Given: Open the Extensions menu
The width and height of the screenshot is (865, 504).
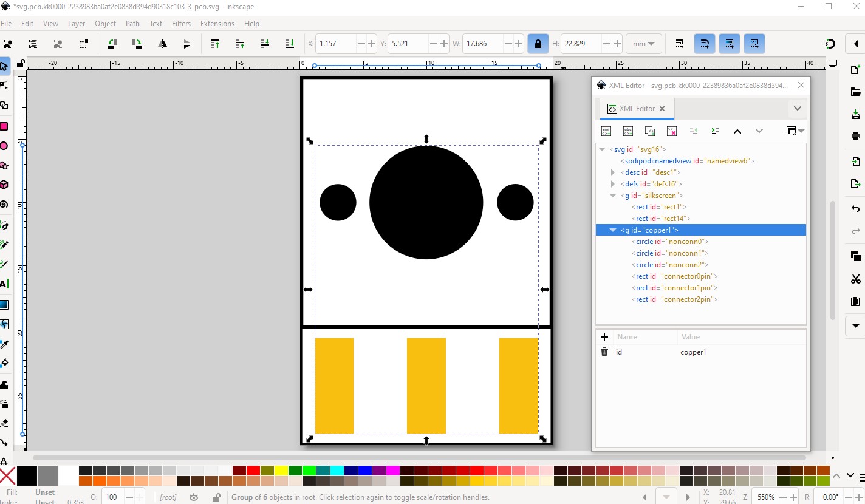Looking at the screenshot, I should (217, 24).
